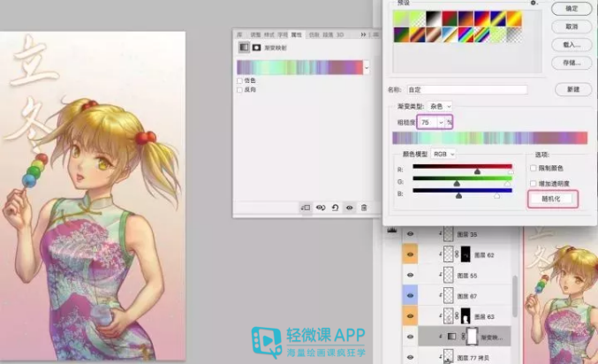Open the 颜色模型 RGB dropdown

point(444,154)
